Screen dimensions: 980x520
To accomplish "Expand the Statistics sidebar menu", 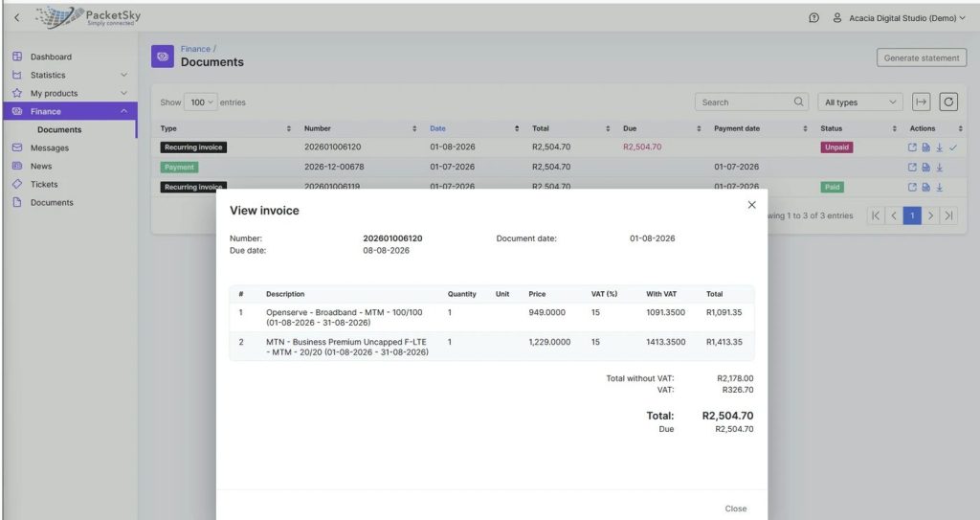I will coord(70,75).
